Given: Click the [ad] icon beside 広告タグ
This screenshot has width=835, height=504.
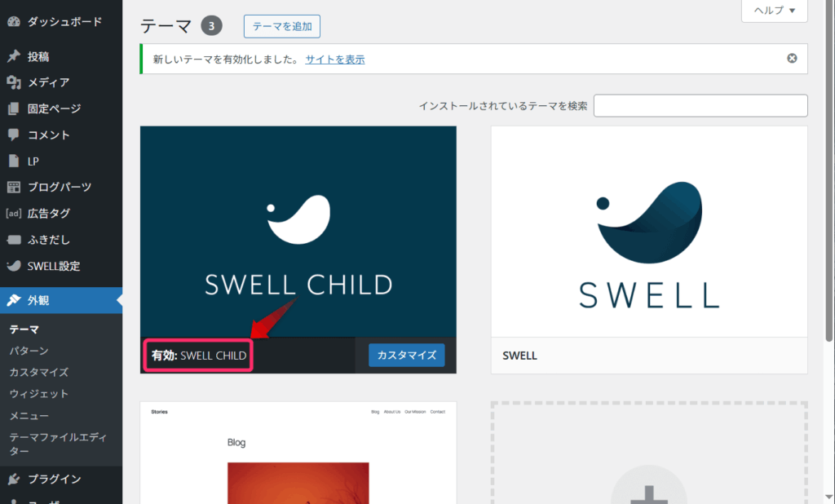Looking at the screenshot, I should coord(14,213).
